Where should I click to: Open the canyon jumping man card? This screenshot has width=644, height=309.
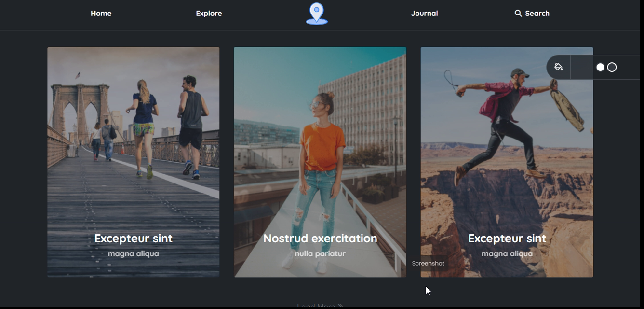coord(507,162)
